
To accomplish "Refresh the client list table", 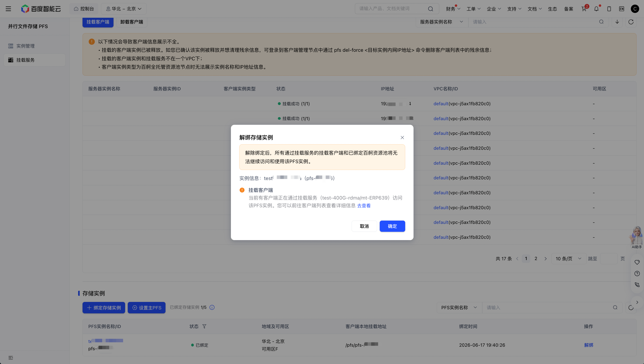I will coord(631,22).
